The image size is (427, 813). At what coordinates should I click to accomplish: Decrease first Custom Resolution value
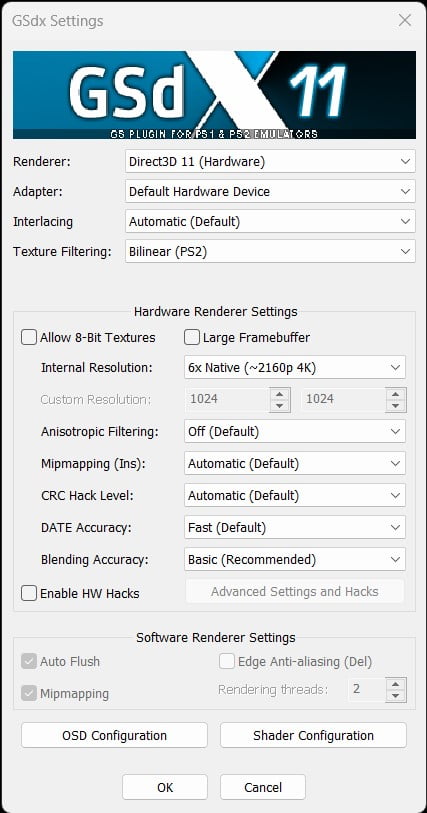point(280,405)
